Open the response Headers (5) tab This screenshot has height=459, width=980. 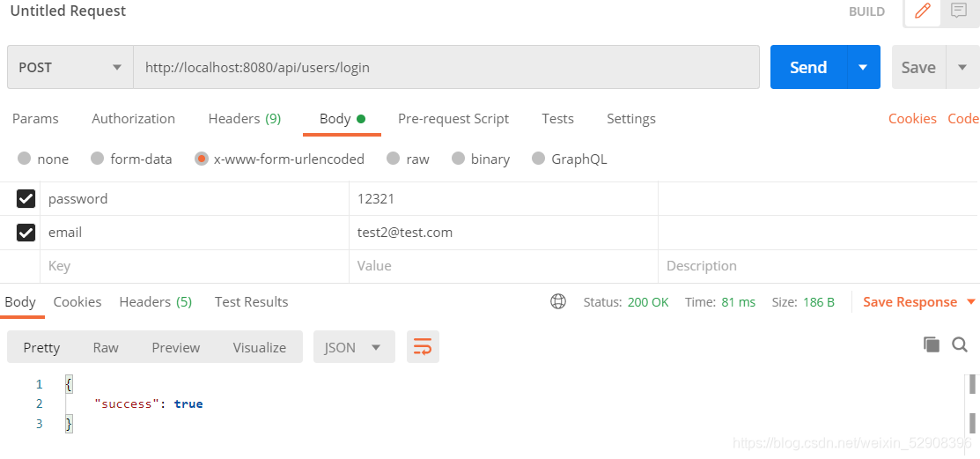(156, 302)
